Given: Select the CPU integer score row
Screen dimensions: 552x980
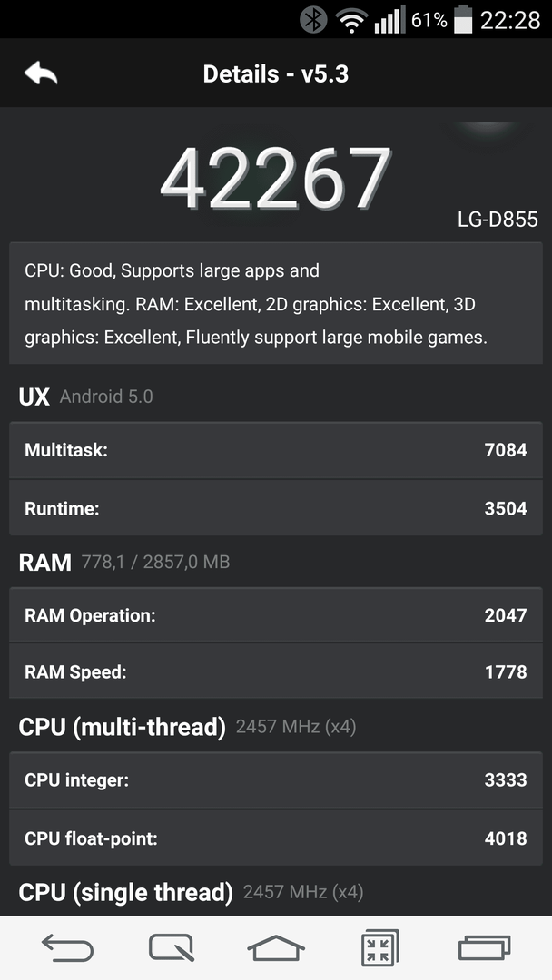Looking at the screenshot, I should point(276,780).
